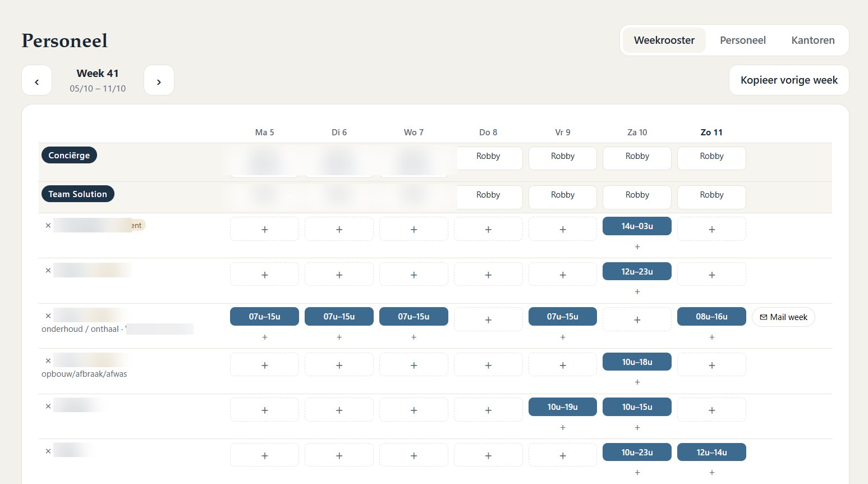Add Thursday shift in onderhoud / onthaal row
This screenshot has width=868, height=484.
tap(488, 319)
